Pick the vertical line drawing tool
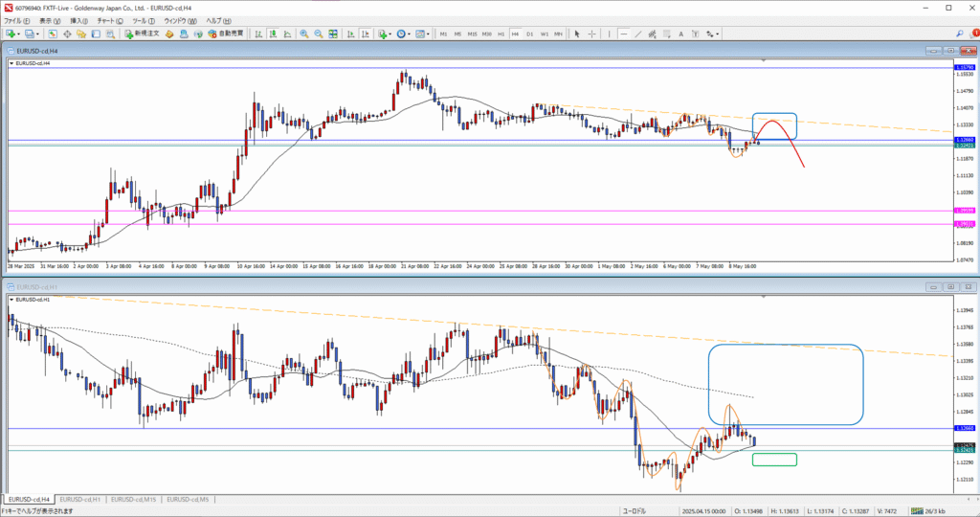 [x=609, y=34]
